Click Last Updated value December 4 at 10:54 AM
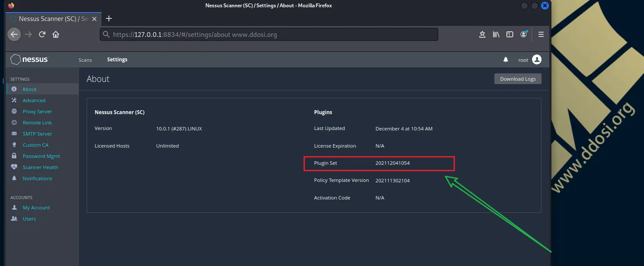This screenshot has height=266, width=644. (x=404, y=129)
